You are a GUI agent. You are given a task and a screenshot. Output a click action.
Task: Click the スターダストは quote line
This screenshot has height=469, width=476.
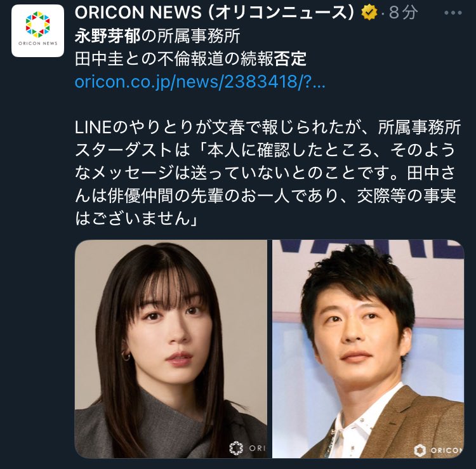point(265,150)
